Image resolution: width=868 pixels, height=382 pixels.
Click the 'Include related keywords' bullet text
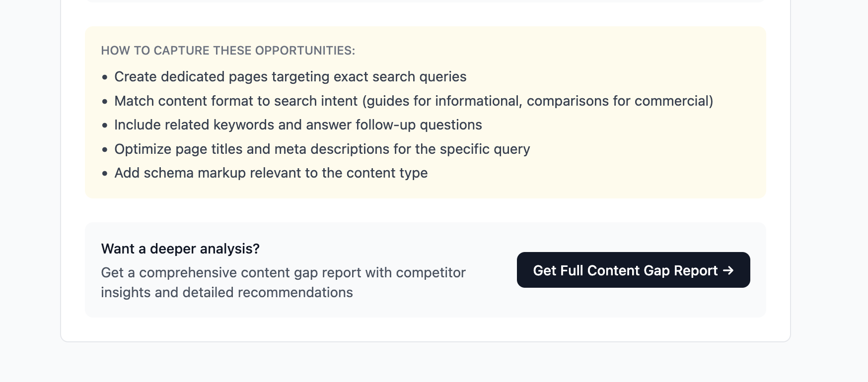click(298, 125)
